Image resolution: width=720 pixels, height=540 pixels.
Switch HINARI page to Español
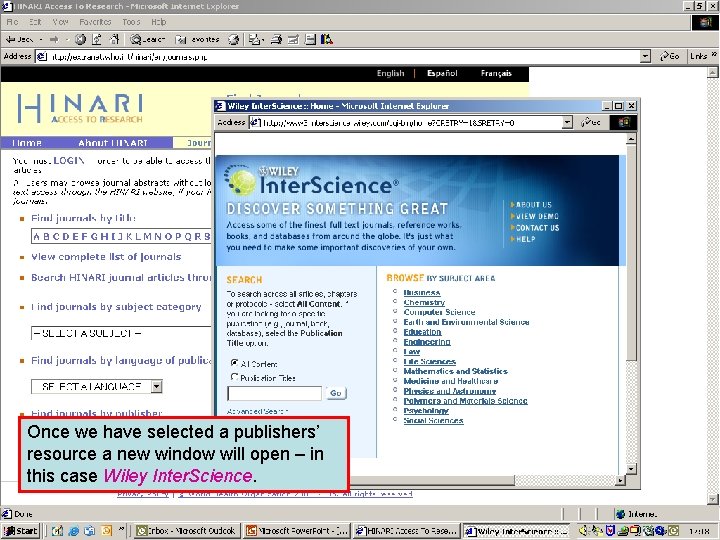pyautogui.click(x=442, y=73)
